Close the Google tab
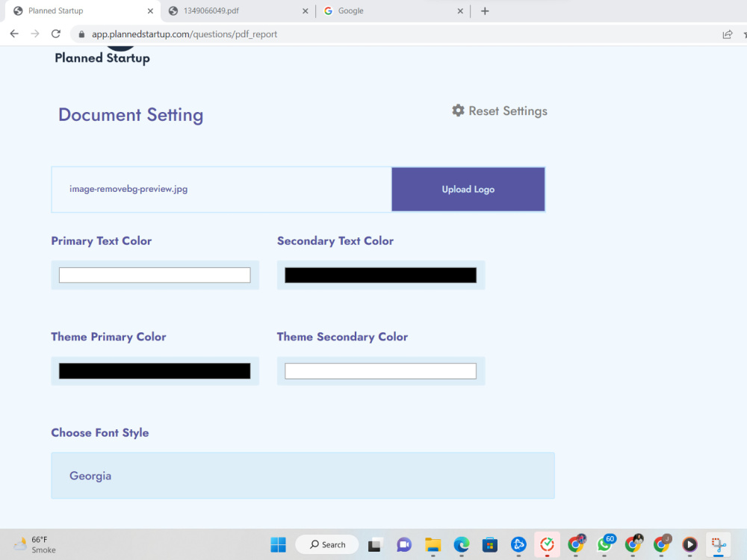Image resolution: width=747 pixels, height=560 pixels. point(460,11)
